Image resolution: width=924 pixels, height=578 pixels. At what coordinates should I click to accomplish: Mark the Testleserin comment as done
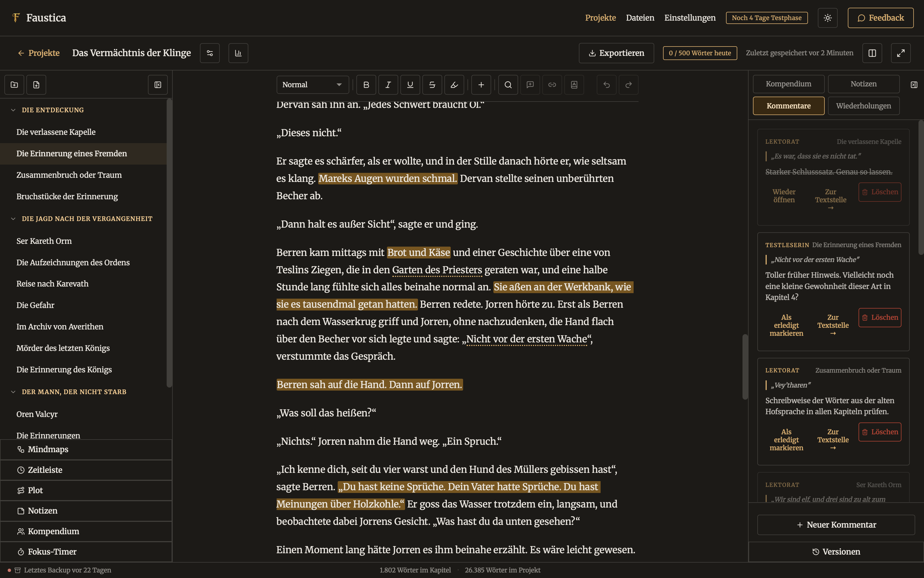[786, 325]
